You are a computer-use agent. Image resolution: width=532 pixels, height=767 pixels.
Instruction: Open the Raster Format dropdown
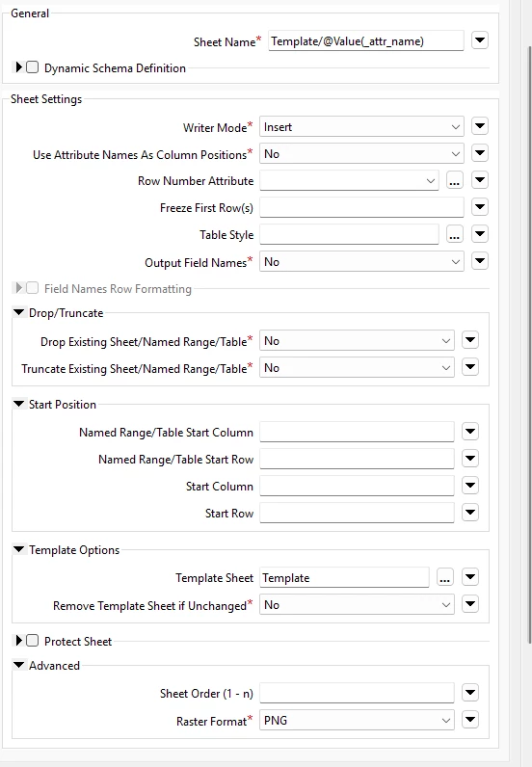click(357, 721)
